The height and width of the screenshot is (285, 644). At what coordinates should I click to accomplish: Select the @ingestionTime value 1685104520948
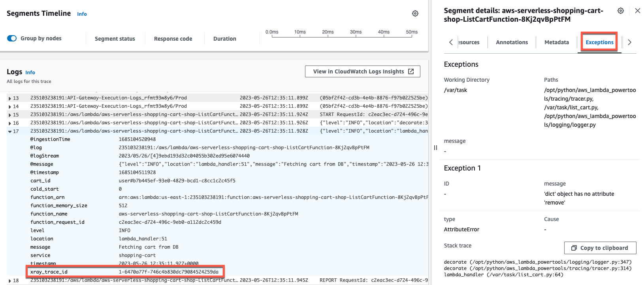[137, 139]
